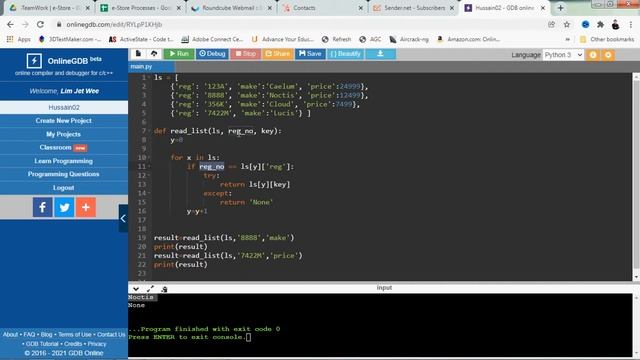Expand console with the diagonal arrows icon
This screenshot has width=640, height=360.
coord(150,289)
